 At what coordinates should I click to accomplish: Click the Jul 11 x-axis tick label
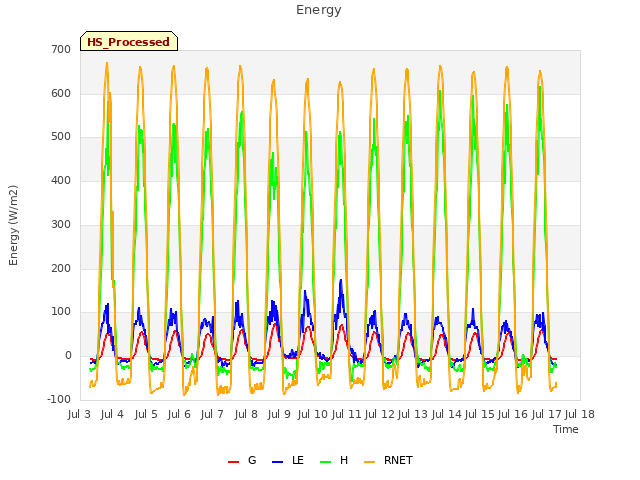coord(346,414)
